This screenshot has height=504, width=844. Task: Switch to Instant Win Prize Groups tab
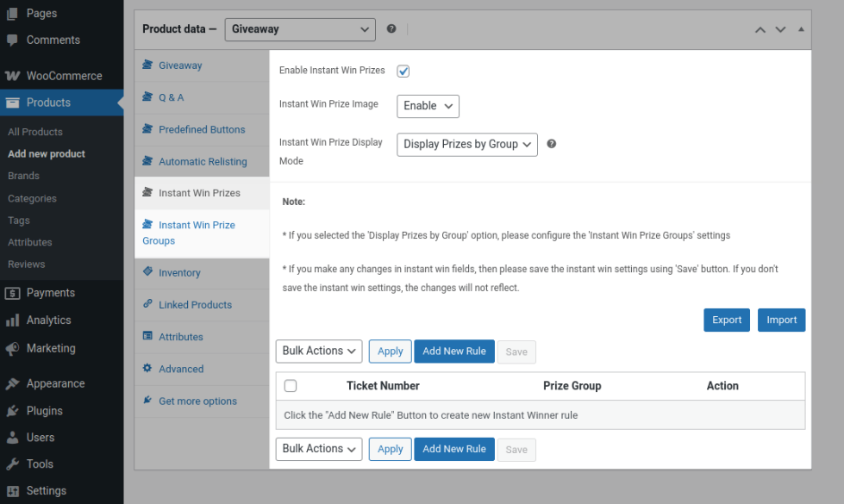click(197, 233)
